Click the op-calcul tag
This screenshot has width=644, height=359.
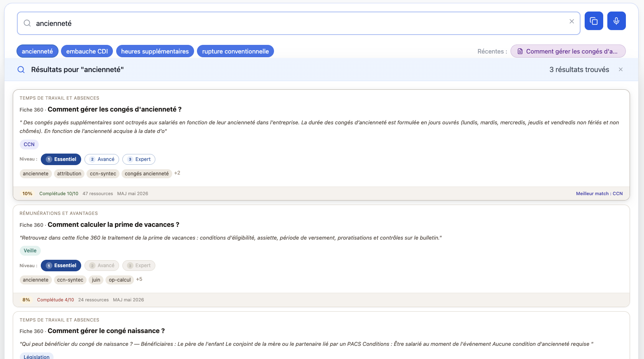pos(120,280)
